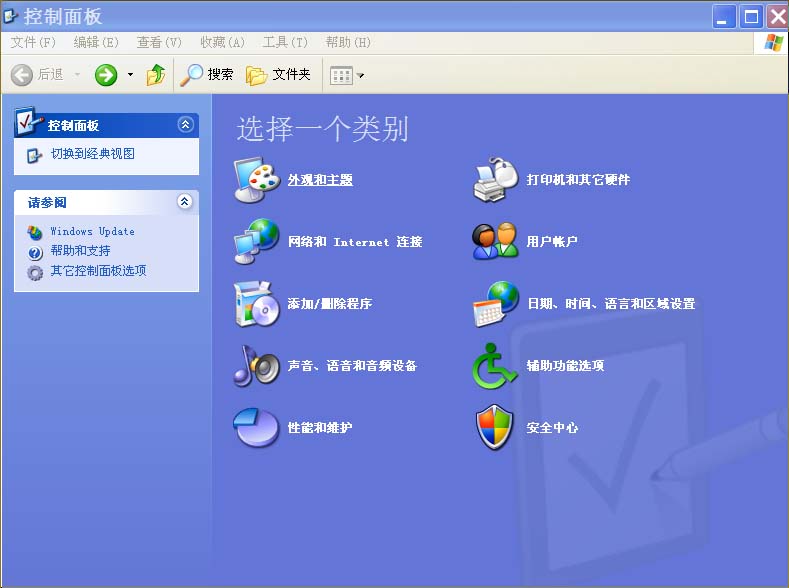Click the Views grid toolbar icon
The image size is (789, 588).
[x=341, y=76]
